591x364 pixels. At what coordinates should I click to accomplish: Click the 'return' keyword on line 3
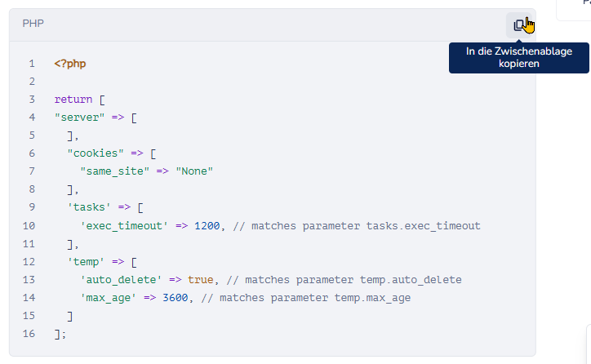click(73, 100)
